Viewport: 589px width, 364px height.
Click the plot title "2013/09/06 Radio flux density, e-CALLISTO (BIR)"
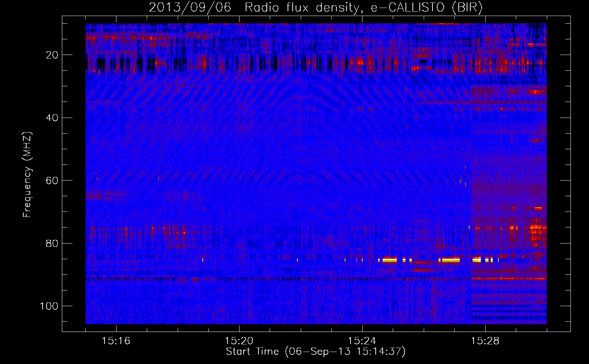tap(316, 8)
